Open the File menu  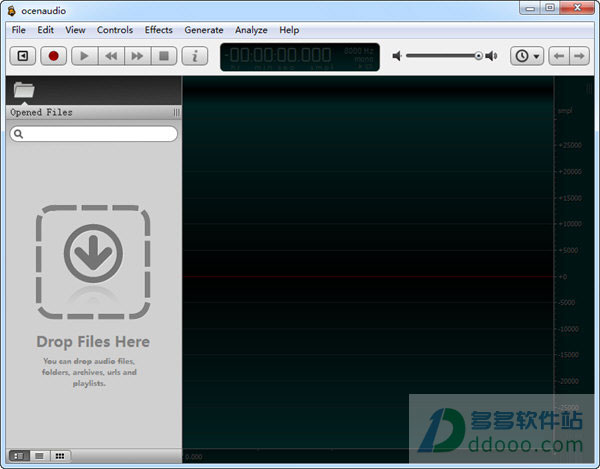(19, 30)
